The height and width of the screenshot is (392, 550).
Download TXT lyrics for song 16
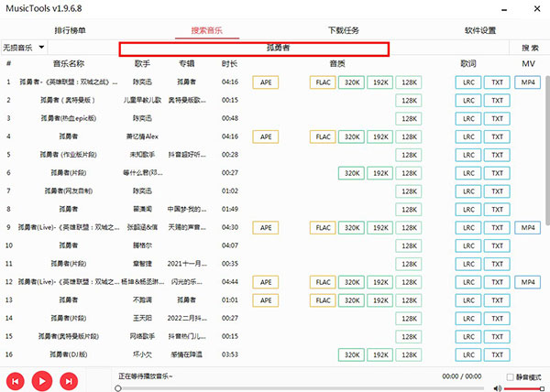[496, 354]
